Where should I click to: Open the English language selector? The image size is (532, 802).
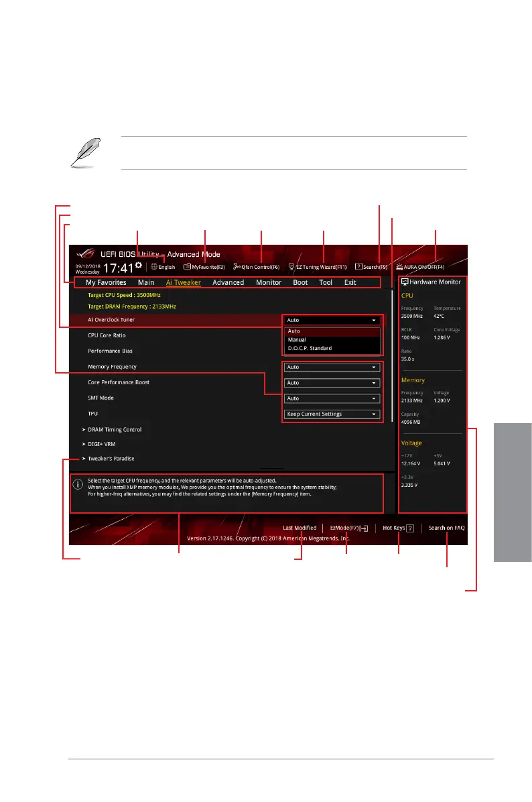click(x=163, y=267)
